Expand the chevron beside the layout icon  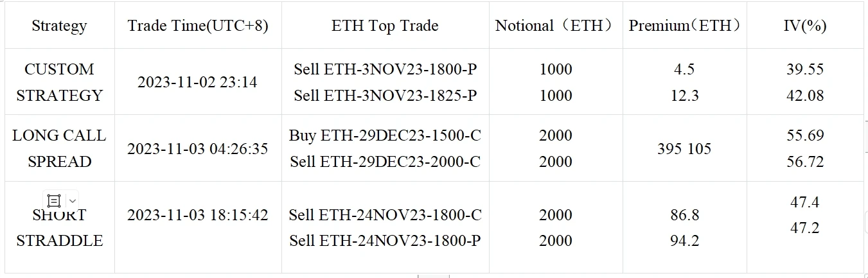[72, 200]
